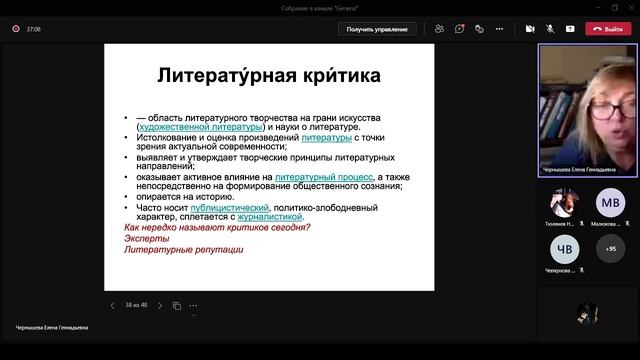Click presenter name label at bottom left
640x360 pixels.
[52, 327]
